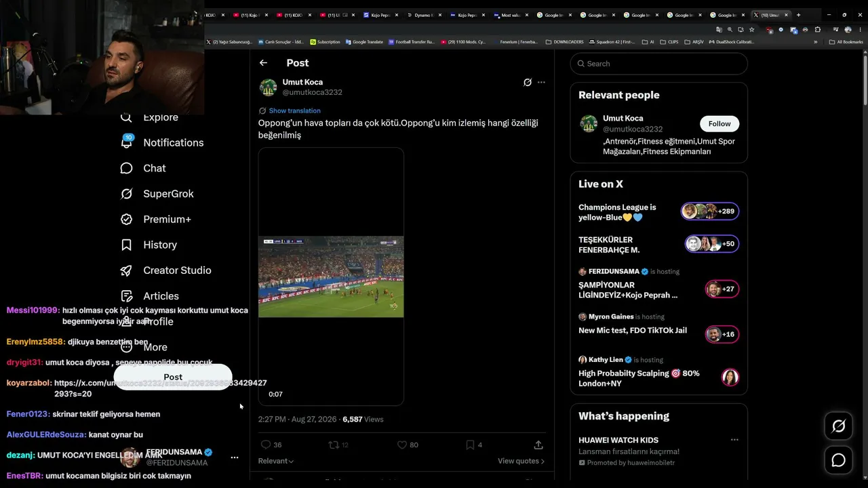This screenshot has width=868, height=488.
Task: Open Profile in the sidebar
Action: pos(146,321)
